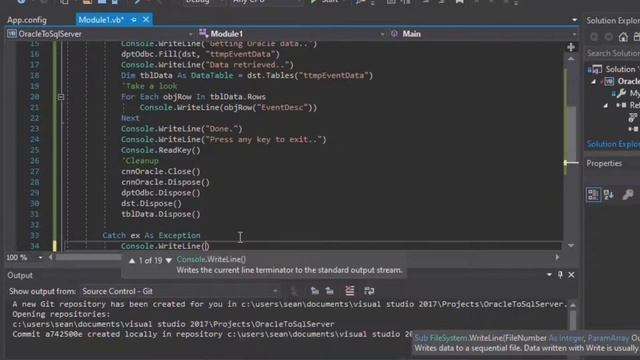Screen dimensions: 640x360
Task: Click vertical scrollbar up arrow in editor
Action: [x=571, y=59]
